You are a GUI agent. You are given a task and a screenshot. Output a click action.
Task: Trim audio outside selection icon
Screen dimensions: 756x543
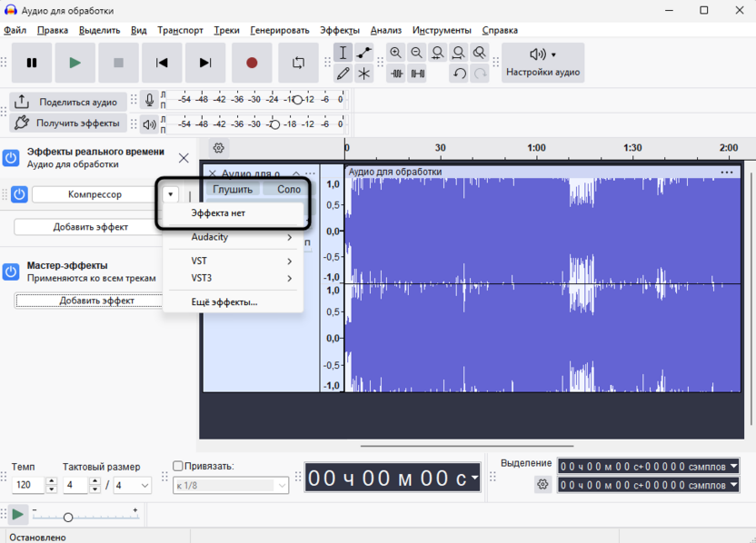[396, 74]
